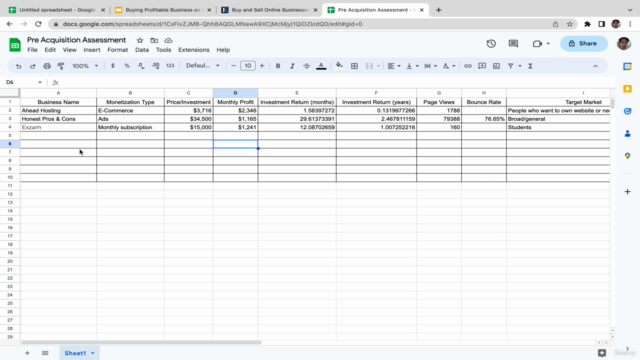Screen dimensions: 640x360
Task: Click the Move to folder icon
Action: (x=154, y=40)
